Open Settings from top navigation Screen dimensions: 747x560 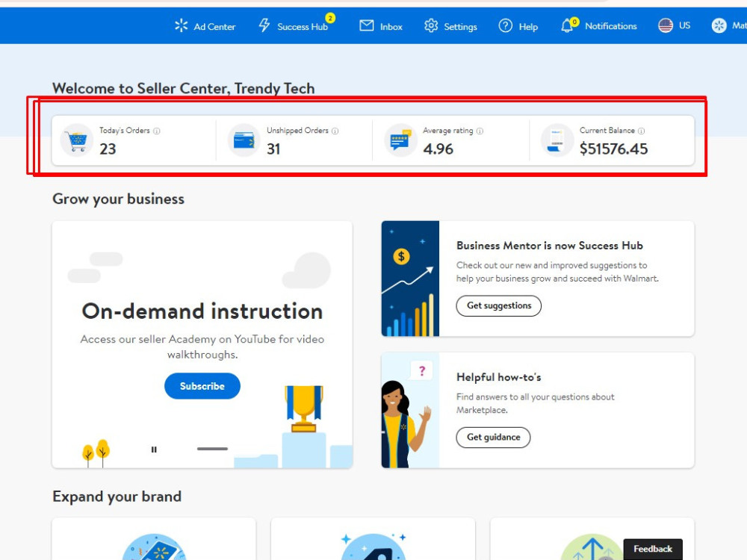(450, 27)
